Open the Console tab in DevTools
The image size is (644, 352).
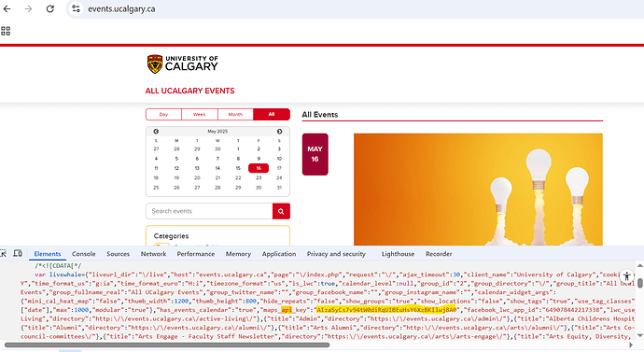pos(83,254)
